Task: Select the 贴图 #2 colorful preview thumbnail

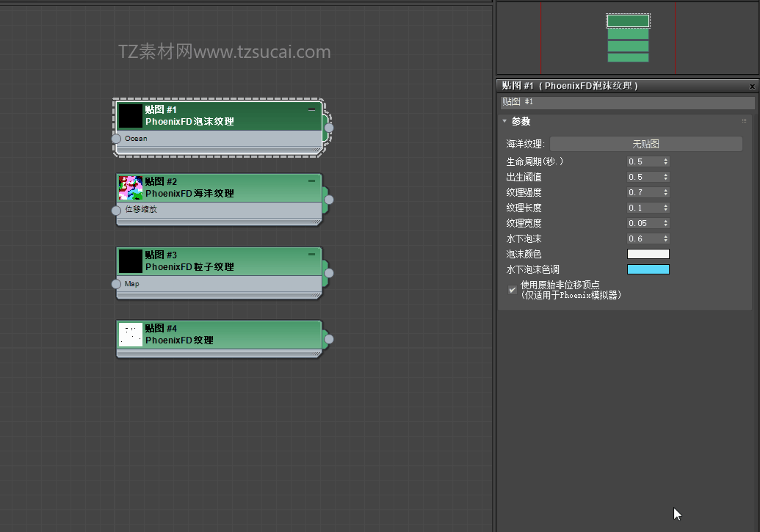Action: (x=131, y=188)
